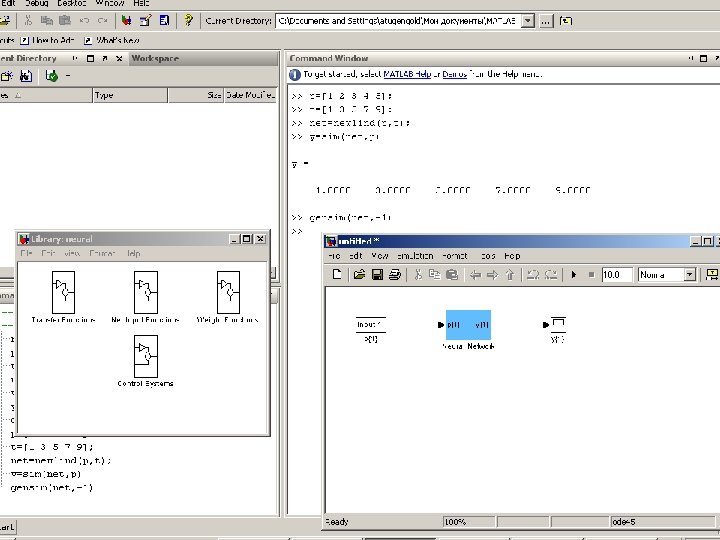
Task: Select the blue Neural Network block
Action: 468,326
